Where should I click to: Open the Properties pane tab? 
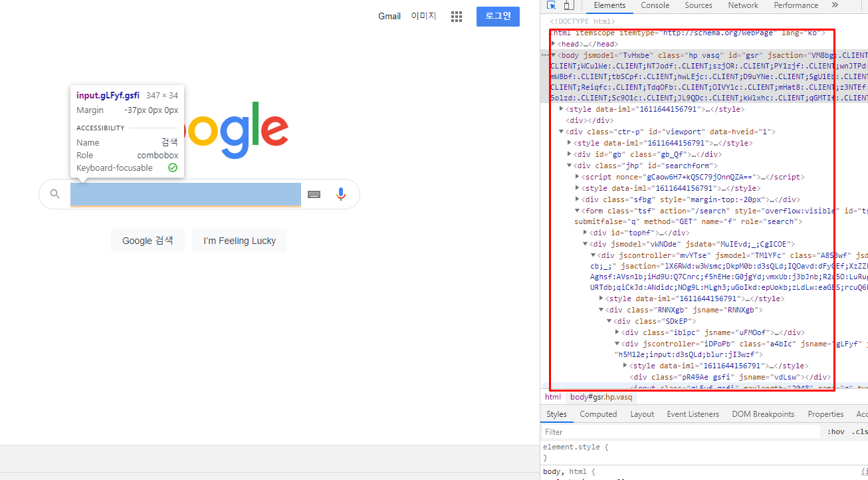coord(825,414)
